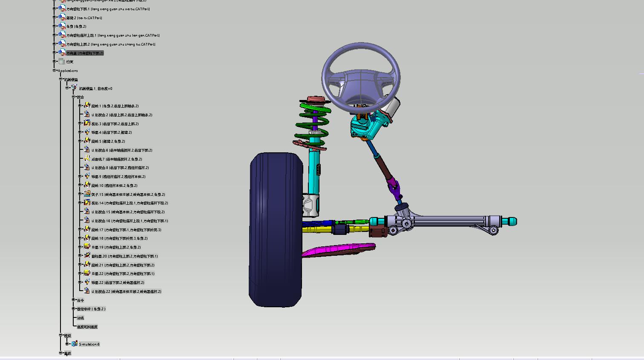Click the planar joint icon for 平面.22
The width and height of the screenshot is (644, 360).
[x=87, y=273]
